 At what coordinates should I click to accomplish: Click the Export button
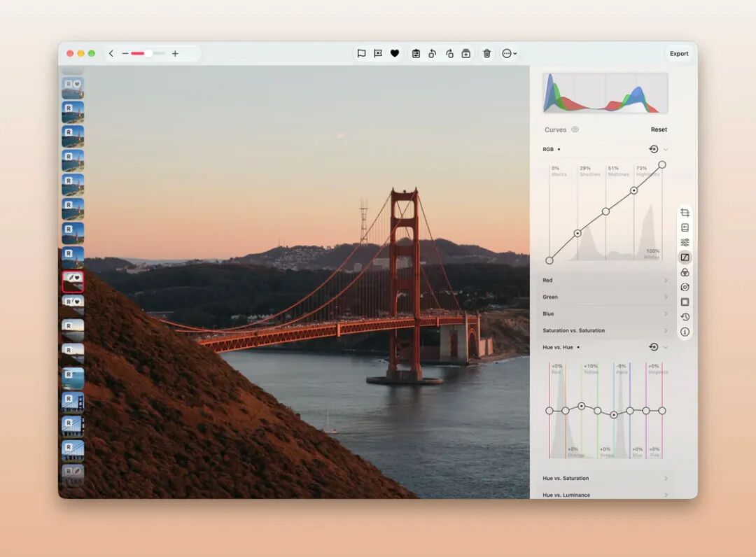679,53
